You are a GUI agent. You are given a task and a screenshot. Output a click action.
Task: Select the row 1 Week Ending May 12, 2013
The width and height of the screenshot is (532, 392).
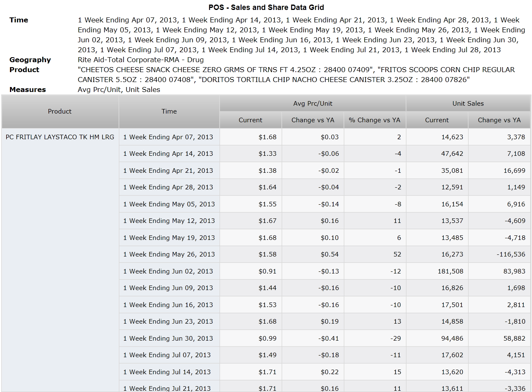pyautogui.click(x=325, y=221)
